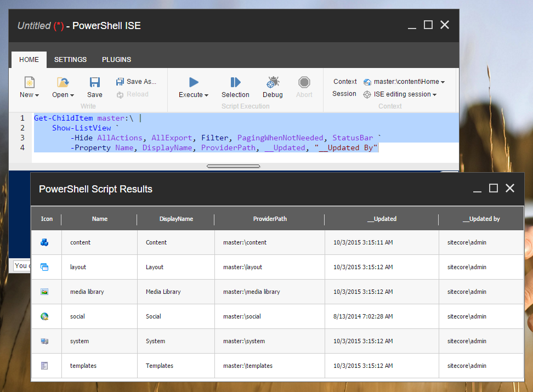Maximize the PowerShell Script Results window

(494, 189)
